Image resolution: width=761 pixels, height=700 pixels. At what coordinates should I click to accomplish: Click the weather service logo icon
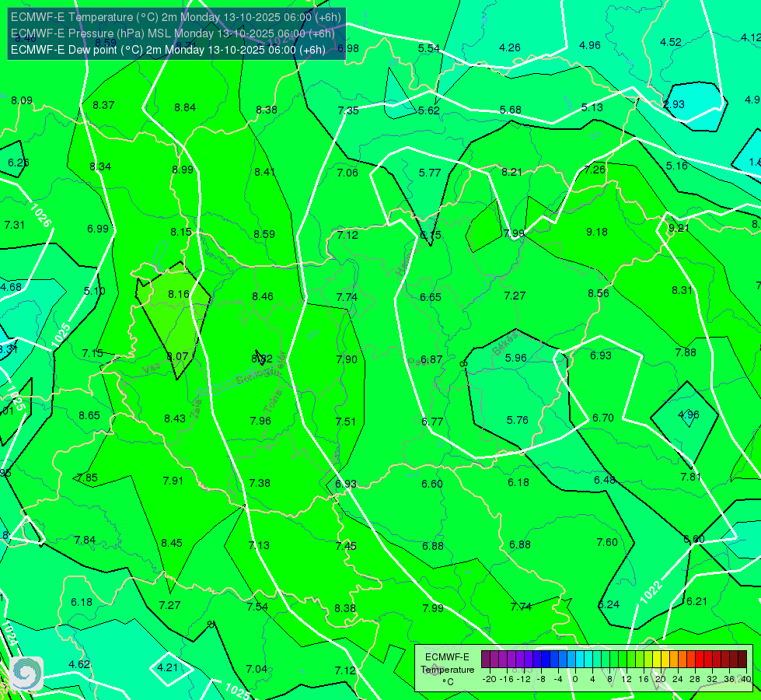pos(26,674)
